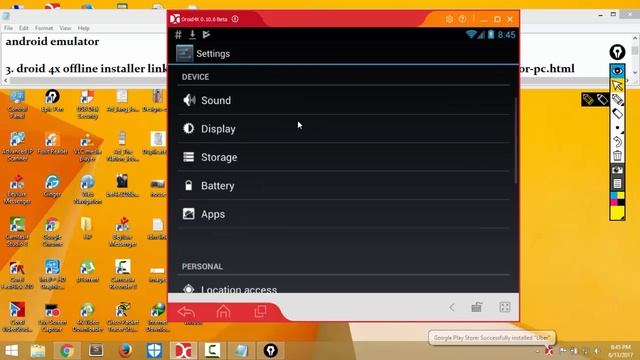Click info icon beside Droid4X title
640x360 pixels.
pos(235,19)
